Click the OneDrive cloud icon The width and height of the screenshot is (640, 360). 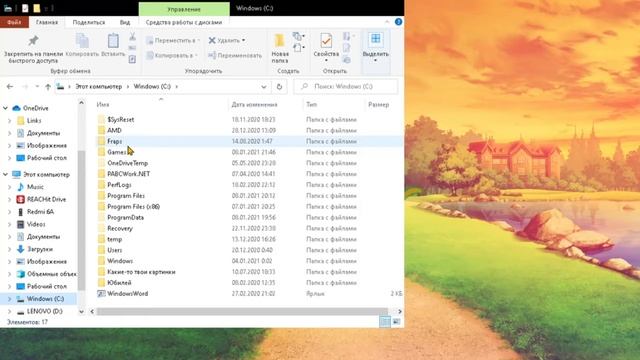[16, 108]
